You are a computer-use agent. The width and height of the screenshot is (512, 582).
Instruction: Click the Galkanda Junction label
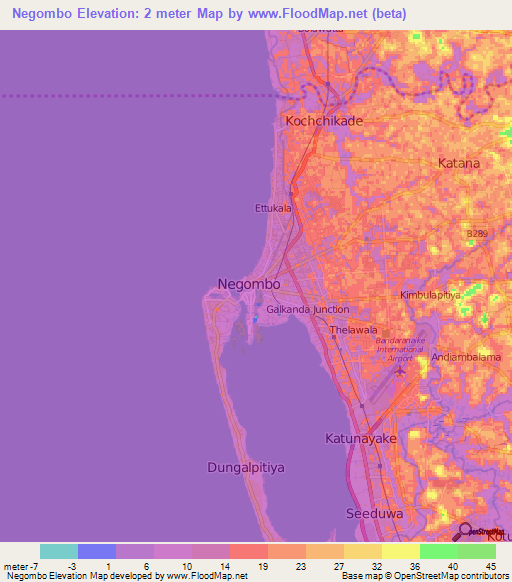[x=308, y=310]
